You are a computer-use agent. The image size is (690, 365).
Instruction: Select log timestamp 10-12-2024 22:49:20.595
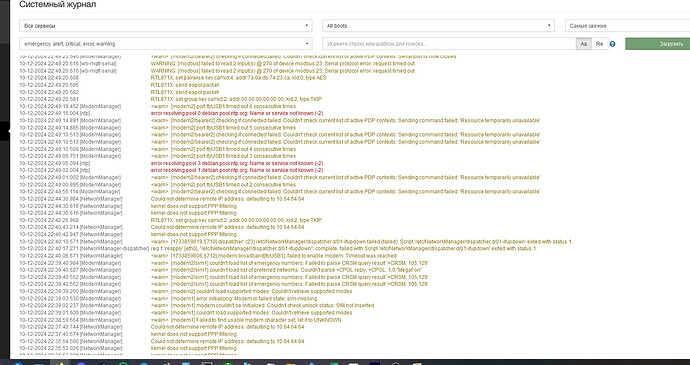click(x=49, y=85)
